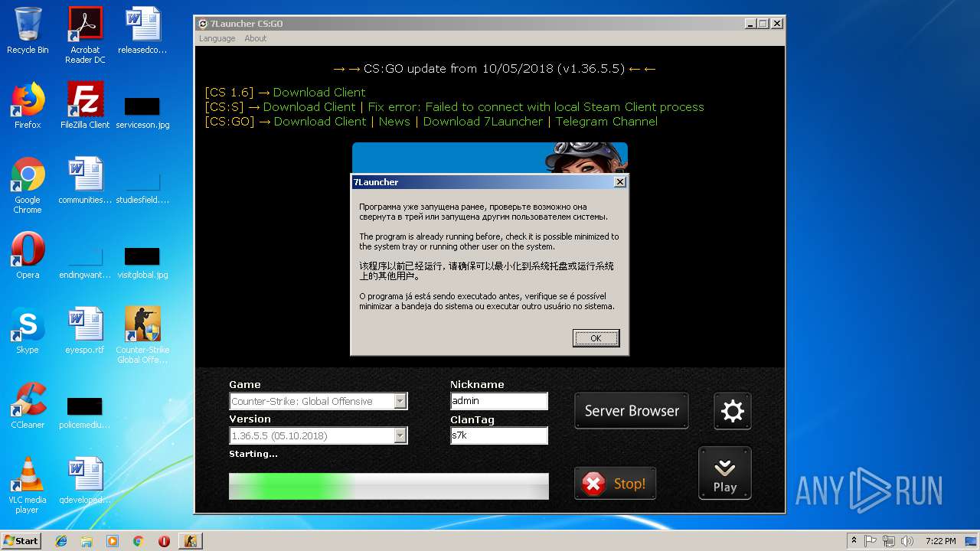The image size is (980, 551).
Task: Open Telegram Channel link
Action: tap(606, 122)
